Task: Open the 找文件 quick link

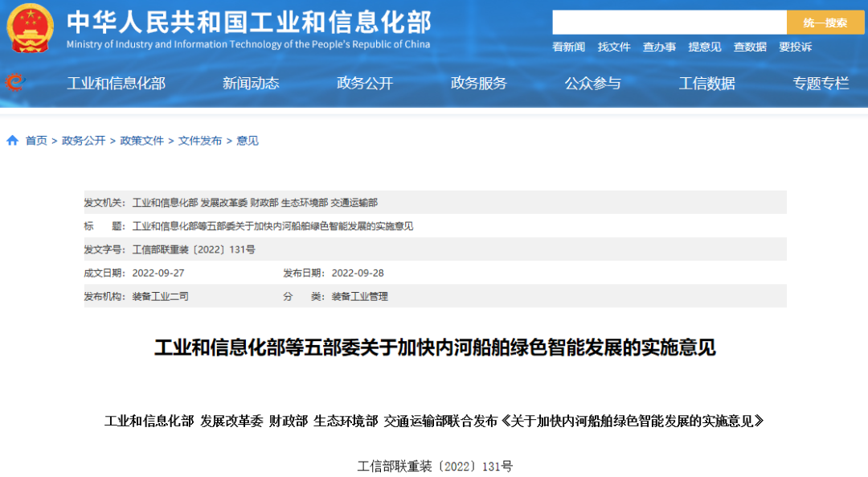Action: click(x=614, y=47)
